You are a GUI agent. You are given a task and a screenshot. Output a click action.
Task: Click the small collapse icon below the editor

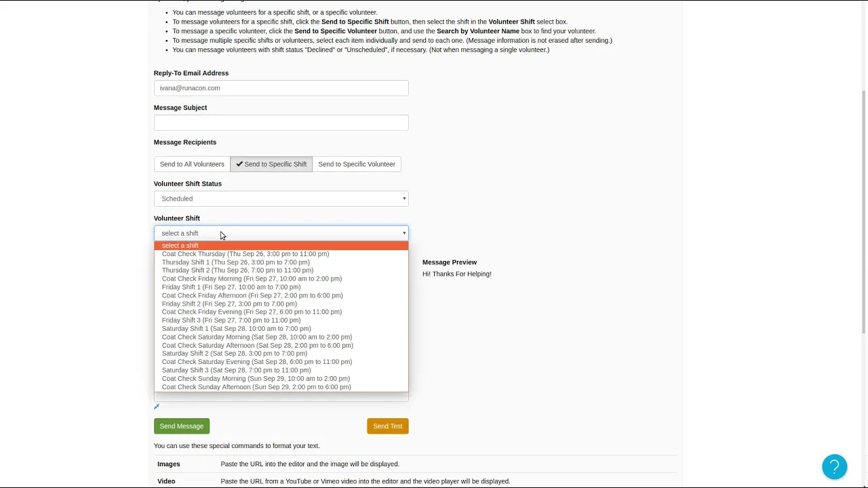click(157, 407)
